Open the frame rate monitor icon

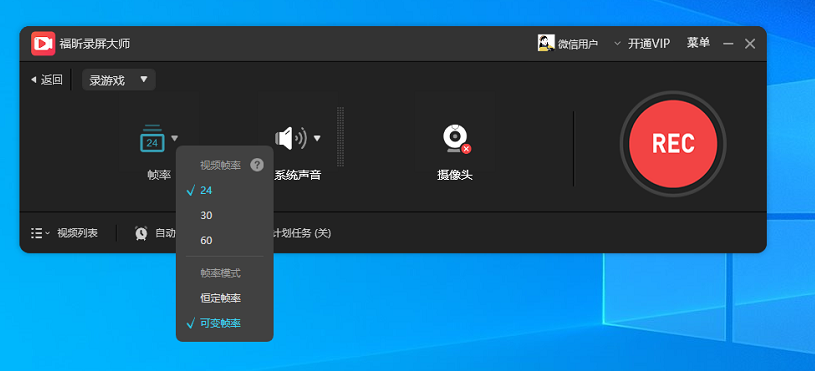point(152,138)
